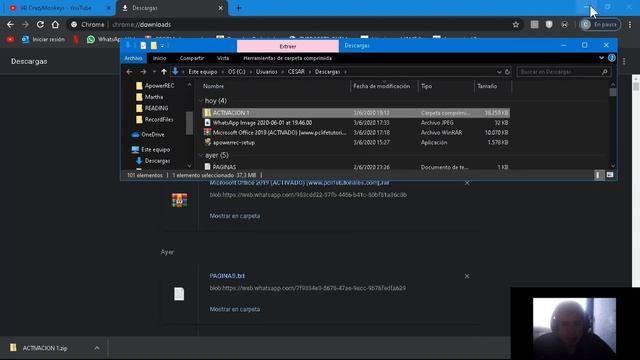This screenshot has height=360, width=640.
Task: Select Descargas in navigation pane
Action: tap(153, 161)
